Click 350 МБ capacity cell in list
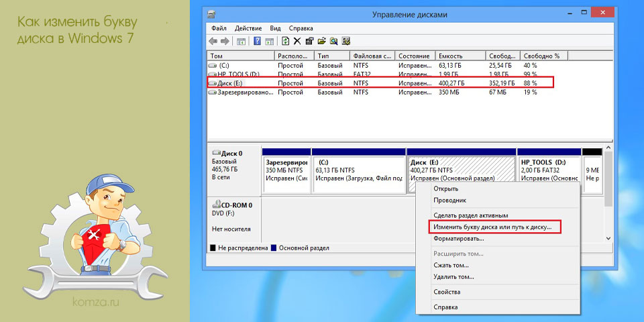 (x=448, y=93)
